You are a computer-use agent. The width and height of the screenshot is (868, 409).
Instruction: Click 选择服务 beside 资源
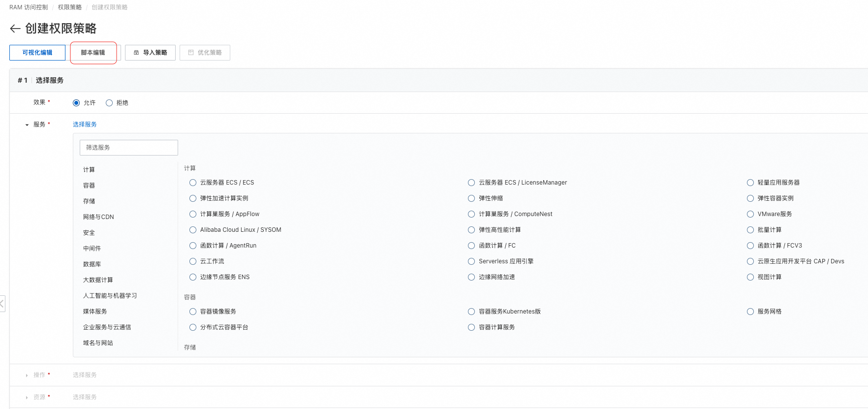tap(85, 397)
